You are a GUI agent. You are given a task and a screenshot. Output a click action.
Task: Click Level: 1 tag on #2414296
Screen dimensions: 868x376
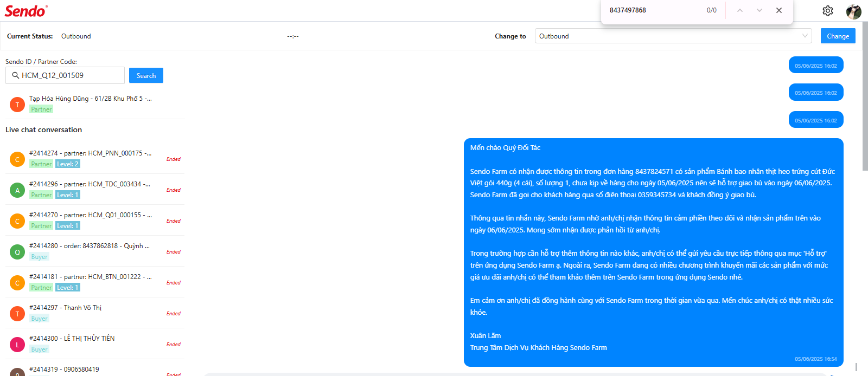click(68, 195)
